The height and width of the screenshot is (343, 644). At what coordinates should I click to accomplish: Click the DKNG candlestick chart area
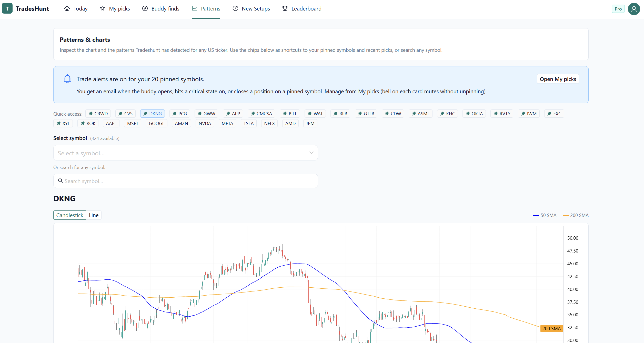coord(320,283)
